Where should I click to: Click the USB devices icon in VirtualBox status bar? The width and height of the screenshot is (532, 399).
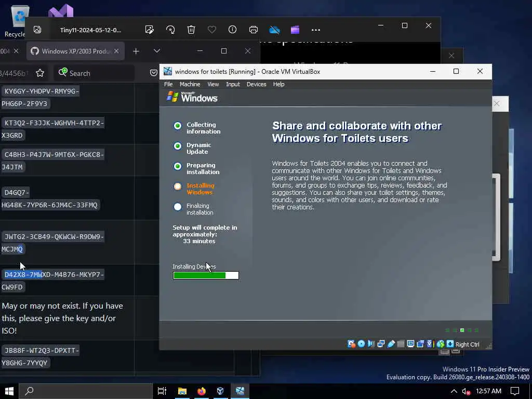pyautogui.click(x=391, y=344)
